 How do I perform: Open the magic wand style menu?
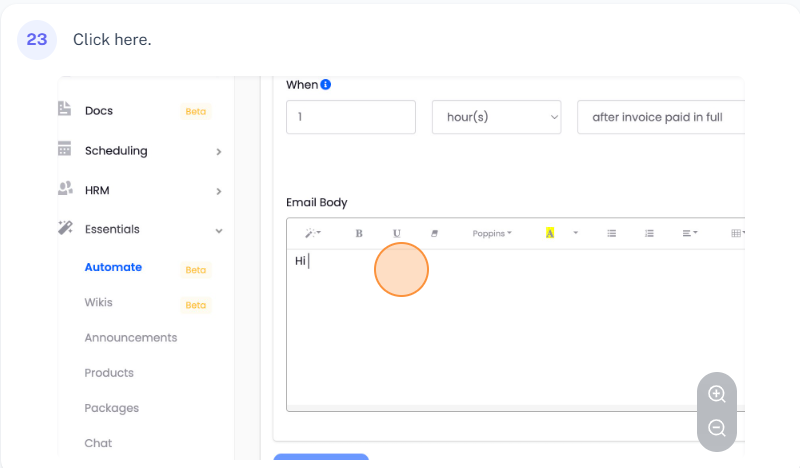[x=312, y=233]
